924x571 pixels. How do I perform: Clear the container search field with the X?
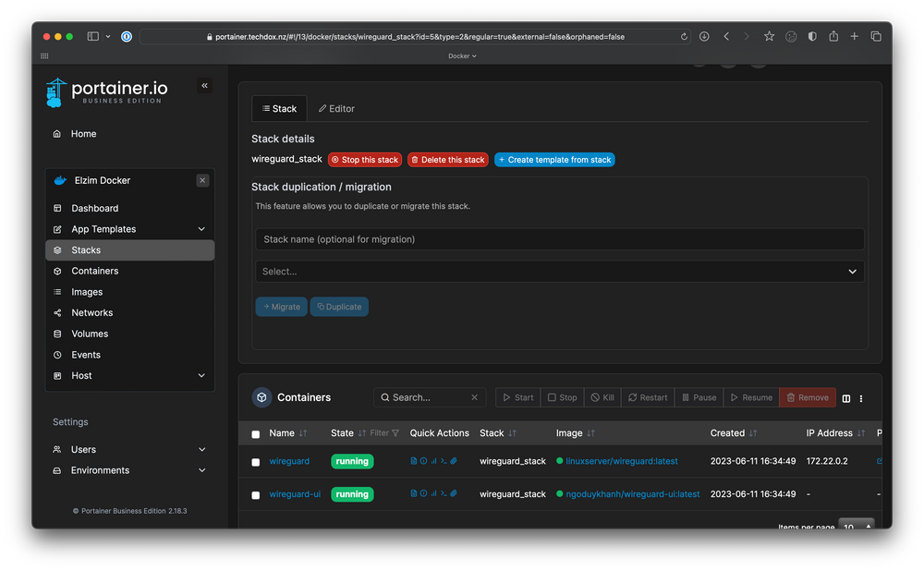pos(473,397)
